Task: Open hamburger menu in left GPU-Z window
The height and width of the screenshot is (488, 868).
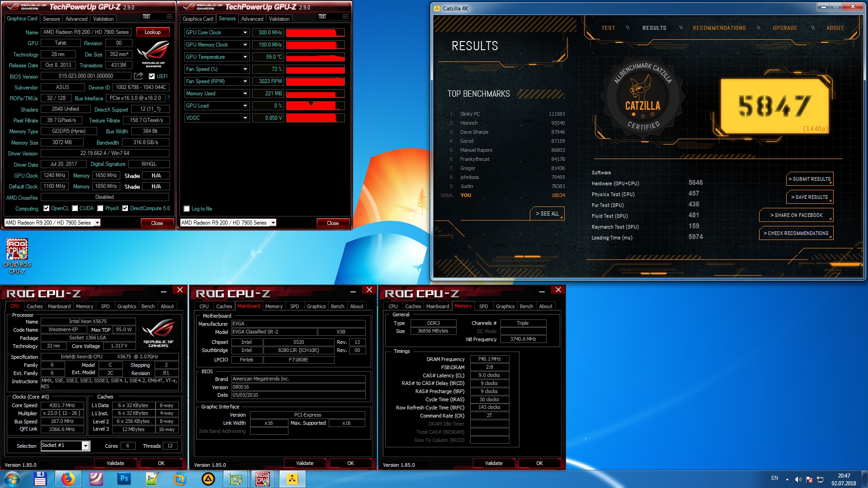Action: [x=170, y=17]
